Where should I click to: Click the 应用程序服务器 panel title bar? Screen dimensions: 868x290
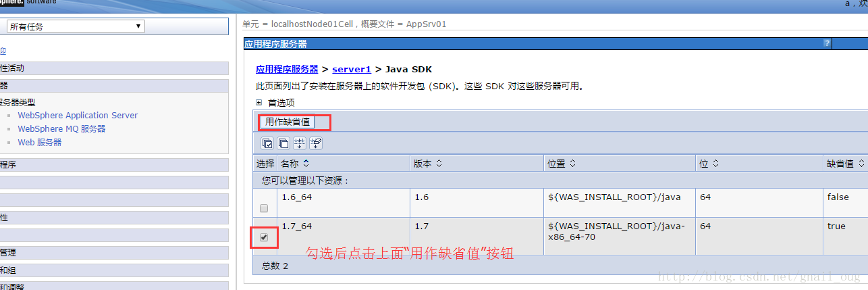pyautogui.click(x=537, y=43)
